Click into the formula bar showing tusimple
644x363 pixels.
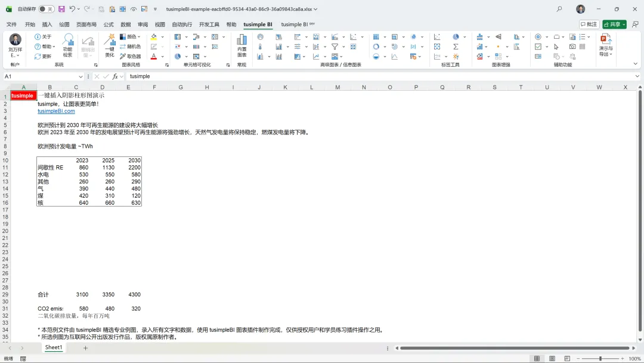tap(380, 76)
